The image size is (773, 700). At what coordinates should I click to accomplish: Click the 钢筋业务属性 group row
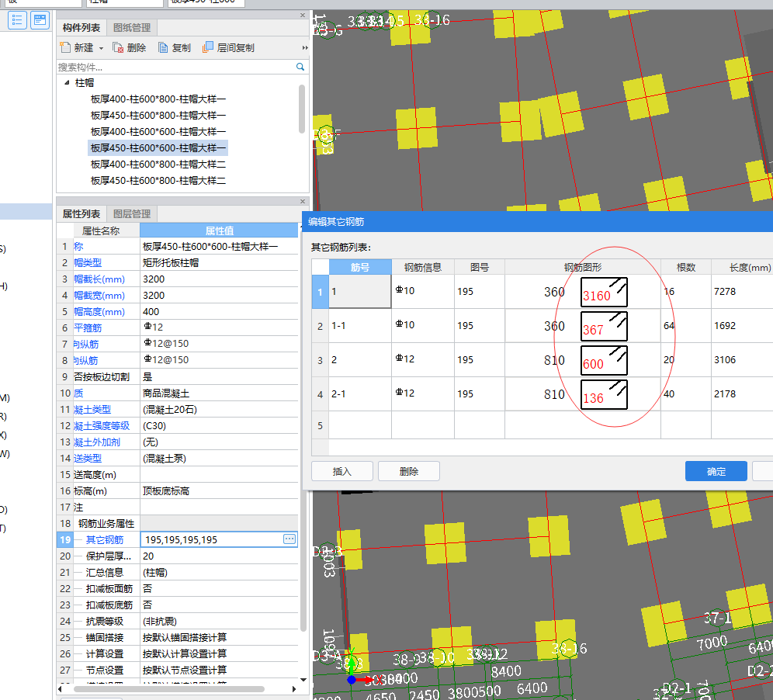point(178,523)
